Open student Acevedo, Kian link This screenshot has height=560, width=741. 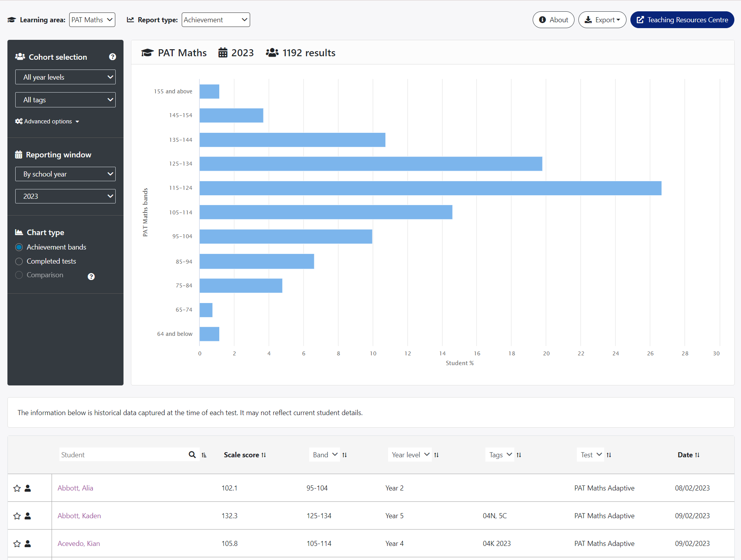tap(79, 544)
